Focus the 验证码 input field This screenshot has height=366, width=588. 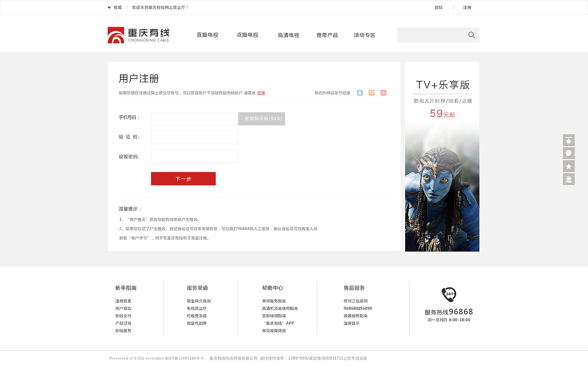point(195,137)
